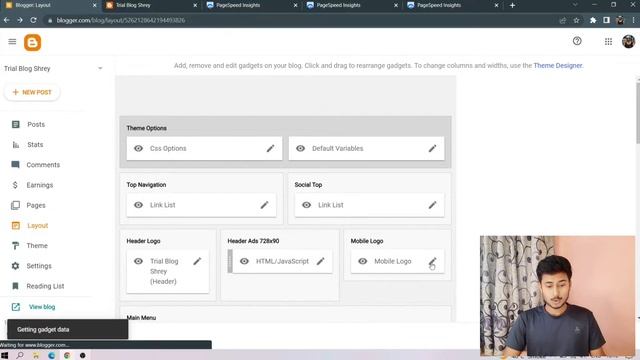
Task: Click the browser address bar URL
Action: tap(121, 20)
